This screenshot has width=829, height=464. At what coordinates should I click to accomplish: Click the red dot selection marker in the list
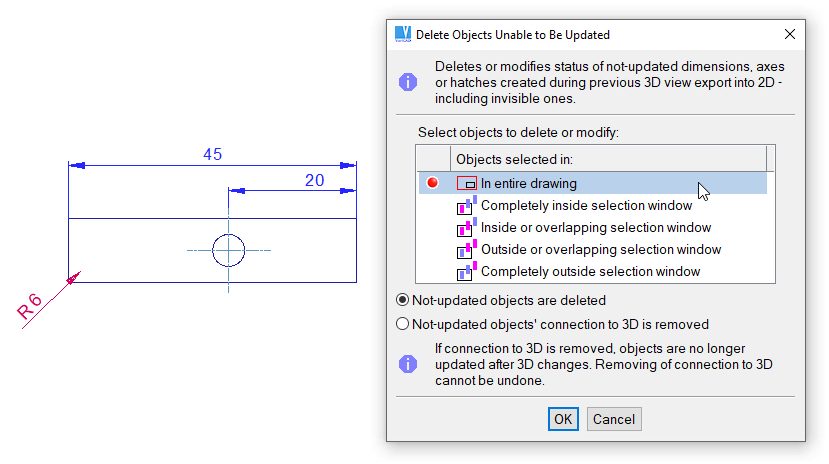(433, 183)
